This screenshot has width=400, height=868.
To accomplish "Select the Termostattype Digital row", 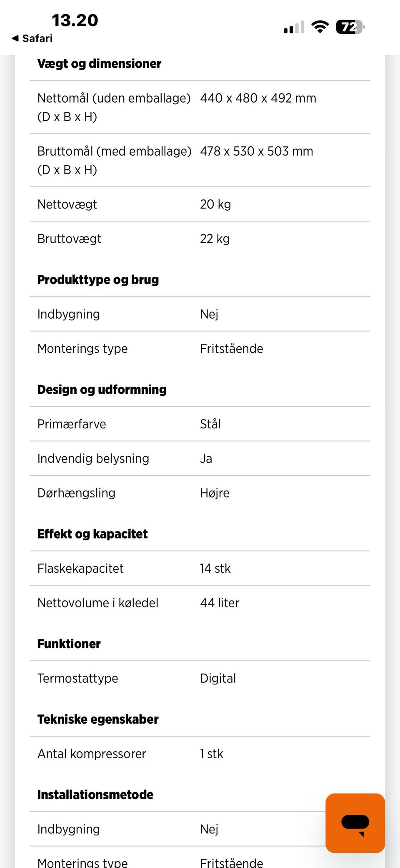I will pos(200,678).
